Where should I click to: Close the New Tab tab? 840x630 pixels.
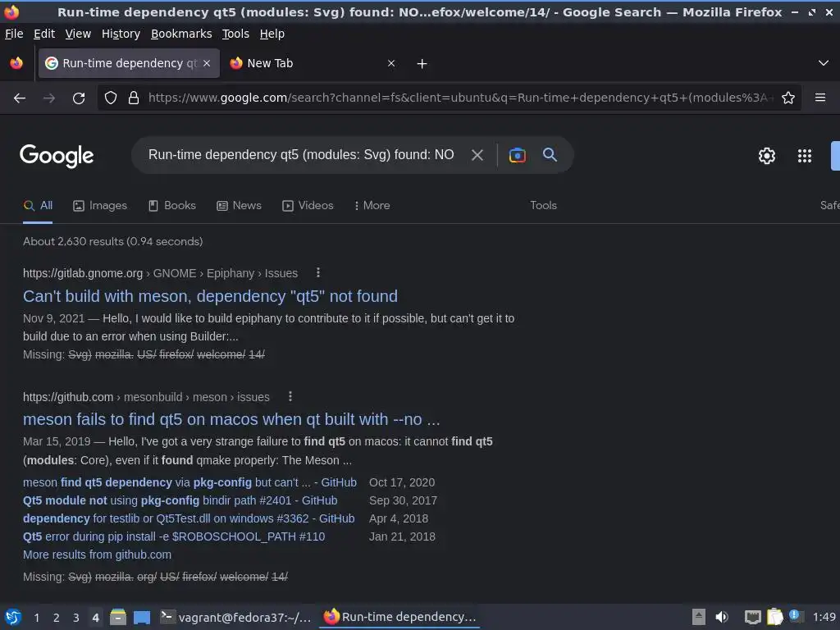tap(391, 63)
